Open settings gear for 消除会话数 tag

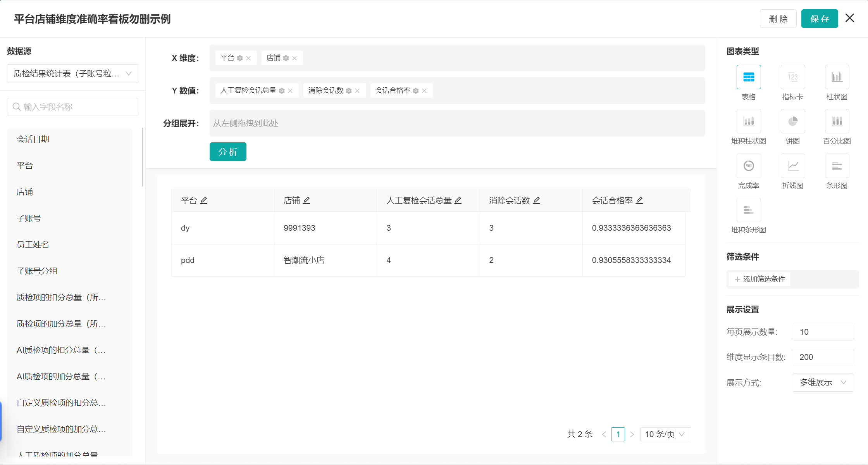coord(349,91)
